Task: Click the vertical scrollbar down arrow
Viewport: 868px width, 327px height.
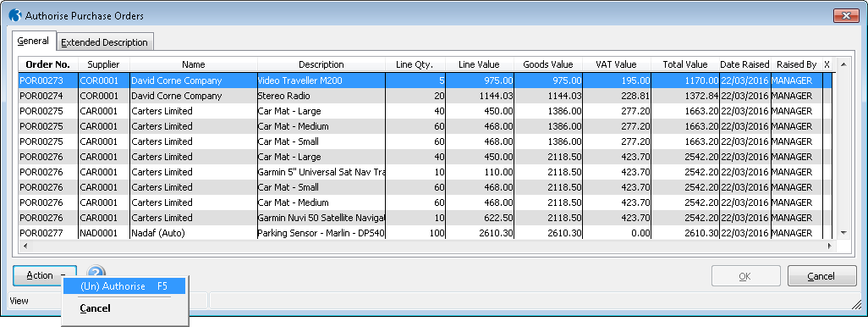Action: [843, 232]
